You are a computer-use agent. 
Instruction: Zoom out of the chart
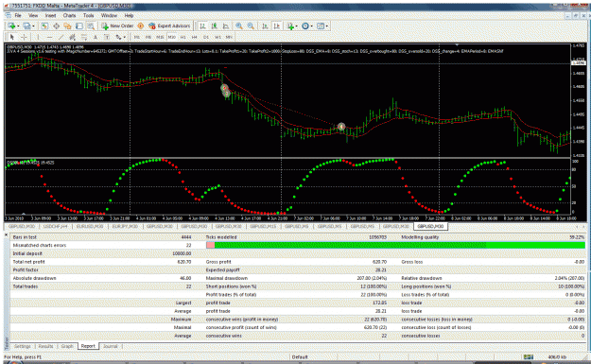pos(251,26)
